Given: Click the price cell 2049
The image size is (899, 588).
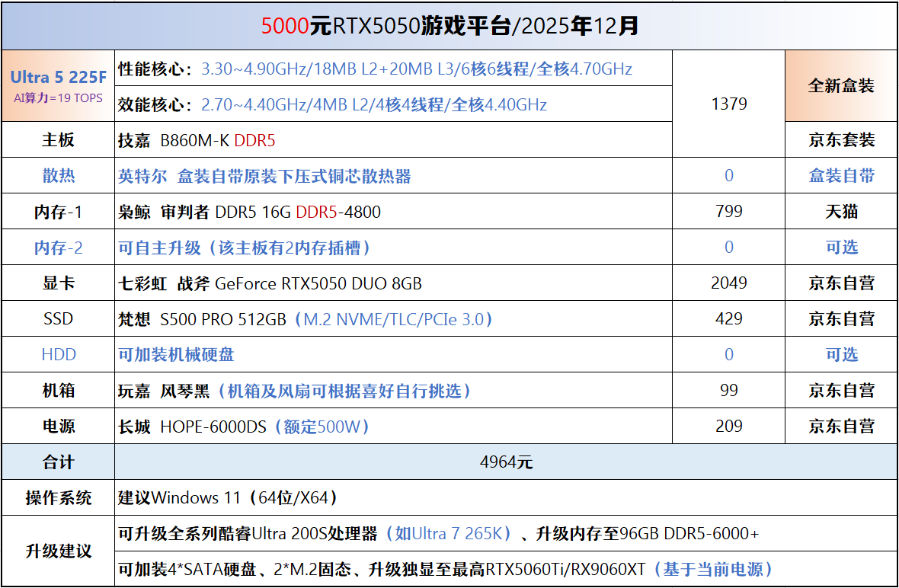Looking at the screenshot, I should tap(728, 283).
